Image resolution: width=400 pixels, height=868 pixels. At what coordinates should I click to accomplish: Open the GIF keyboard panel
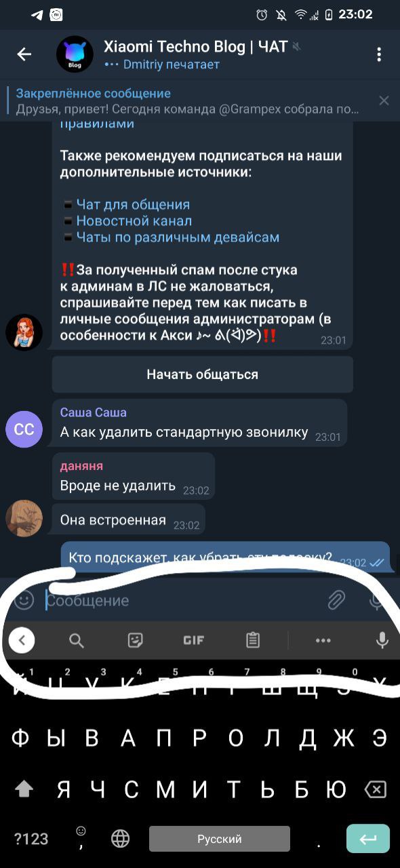tap(194, 640)
